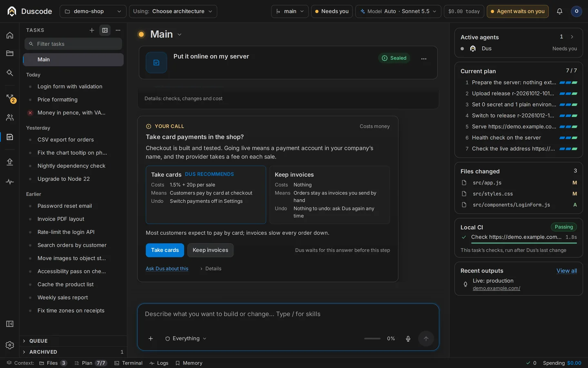Open the Main title dropdown chevron

pyautogui.click(x=180, y=35)
